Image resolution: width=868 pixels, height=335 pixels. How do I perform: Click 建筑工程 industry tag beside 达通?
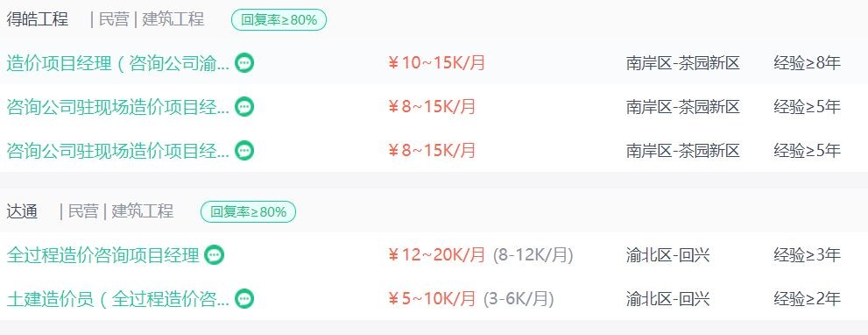(142, 211)
